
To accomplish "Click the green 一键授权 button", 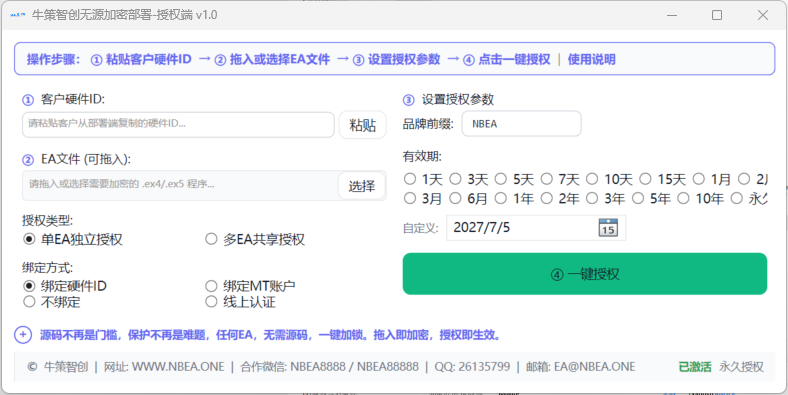I will [585, 274].
